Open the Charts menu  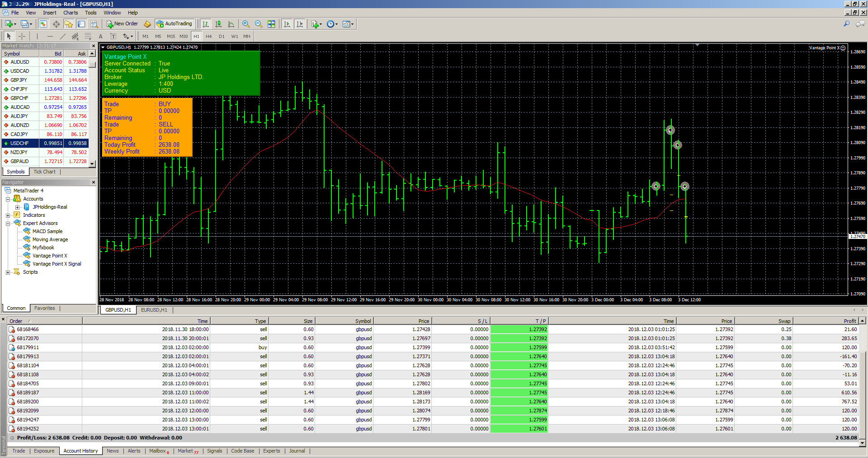pos(70,13)
